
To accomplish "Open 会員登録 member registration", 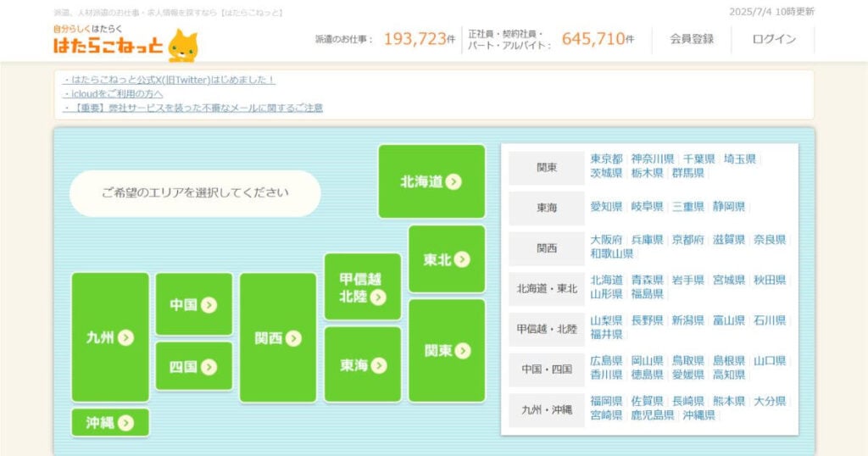I will (x=692, y=39).
